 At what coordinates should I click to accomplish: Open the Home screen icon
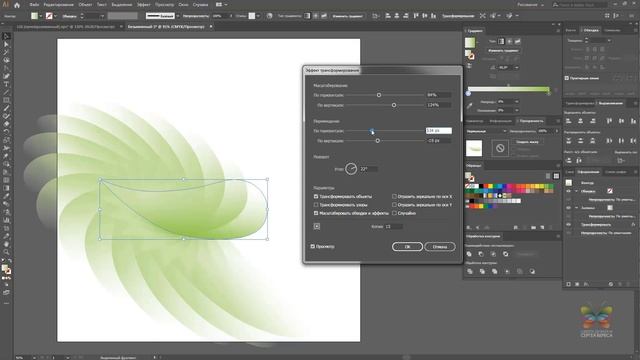click(17, 5)
